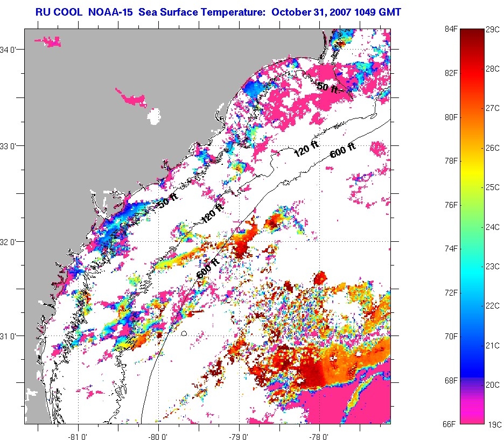Click the "-81 0'" longitude label
Image resolution: width=504 pixels, height=440 pixels.
tap(78, 436)
